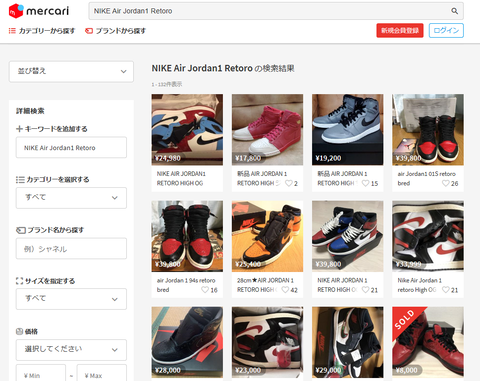Click the tag icon by ブランド名から探す
This screenshot has width=480, height=381.
[x=21, y=230]
